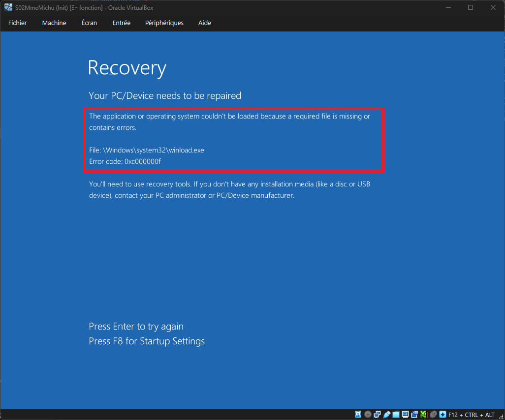The height and width of the screenshot is (420, 505).
Task: Open the Périphériques menu
Action: point(164,23)
